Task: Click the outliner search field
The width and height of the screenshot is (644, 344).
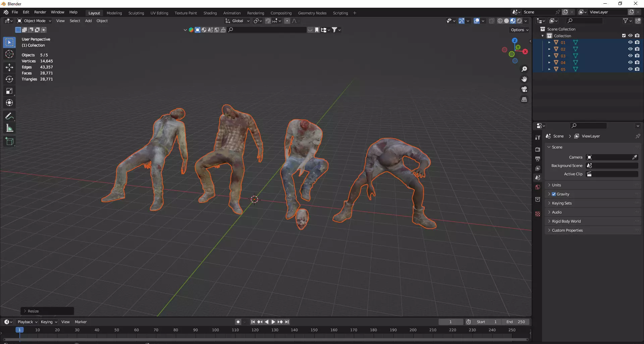Action: 584,21
